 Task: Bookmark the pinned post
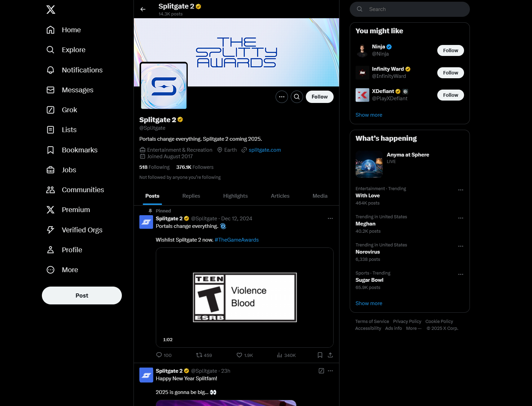point(320,355)
